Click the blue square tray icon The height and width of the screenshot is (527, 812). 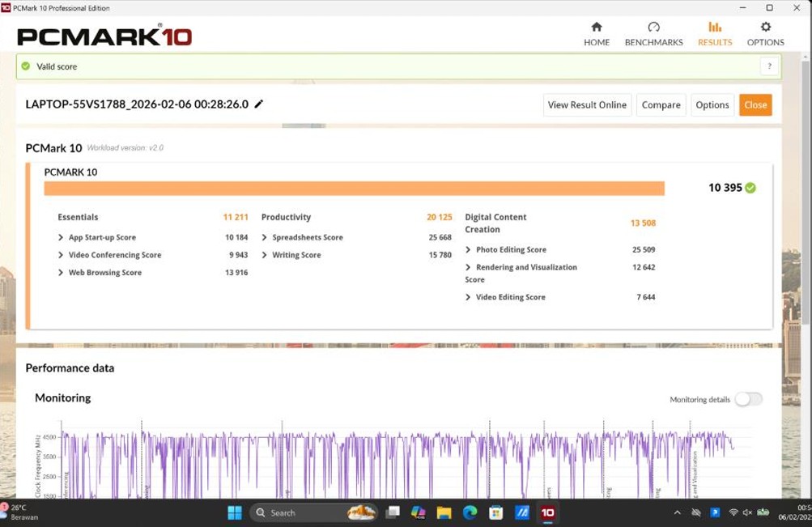click(x=715, y=513)
